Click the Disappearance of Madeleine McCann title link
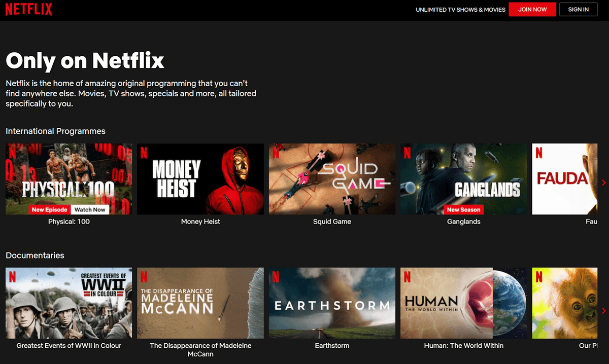 point(200,349)
